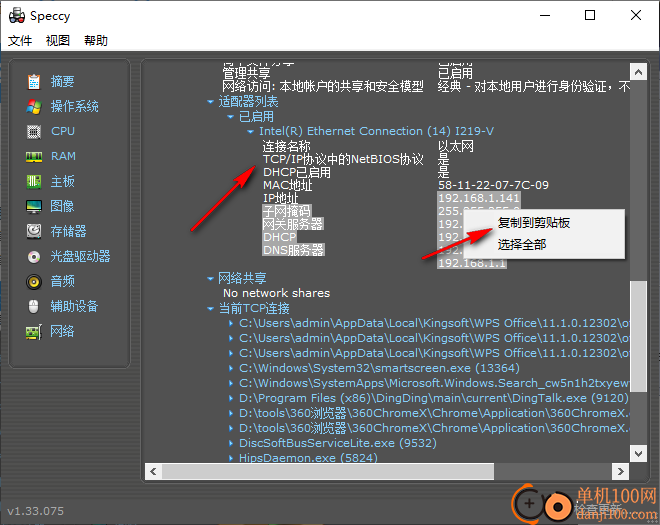
Task: Click the vertical scrollbar down arrow
Action: (638, 453)
